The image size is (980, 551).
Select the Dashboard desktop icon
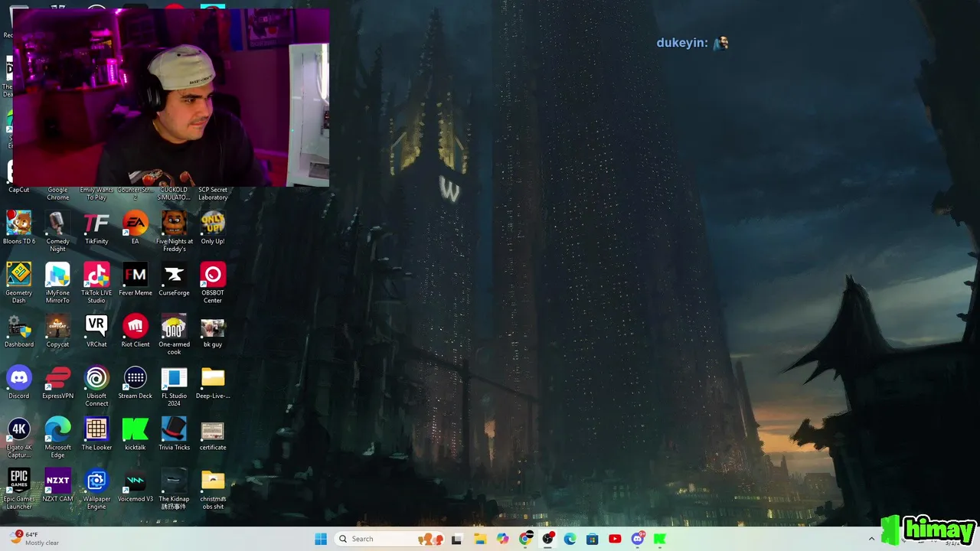19,331
